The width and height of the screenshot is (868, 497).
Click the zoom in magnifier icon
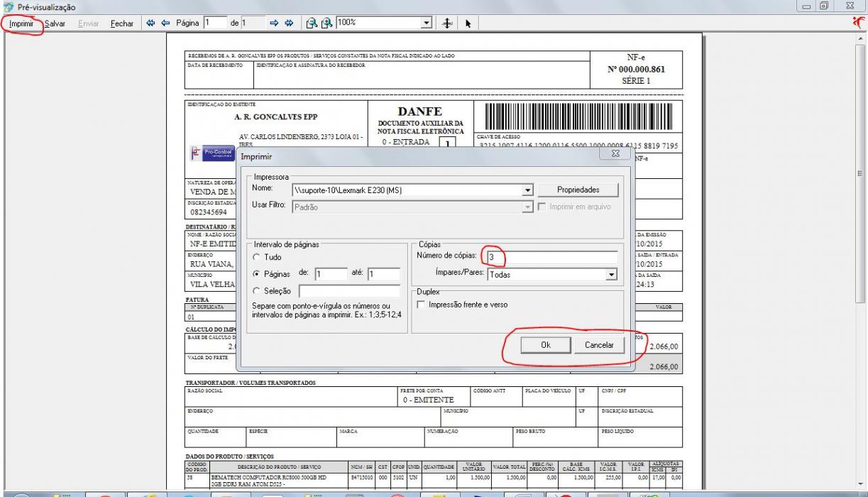tap(326, 23)
